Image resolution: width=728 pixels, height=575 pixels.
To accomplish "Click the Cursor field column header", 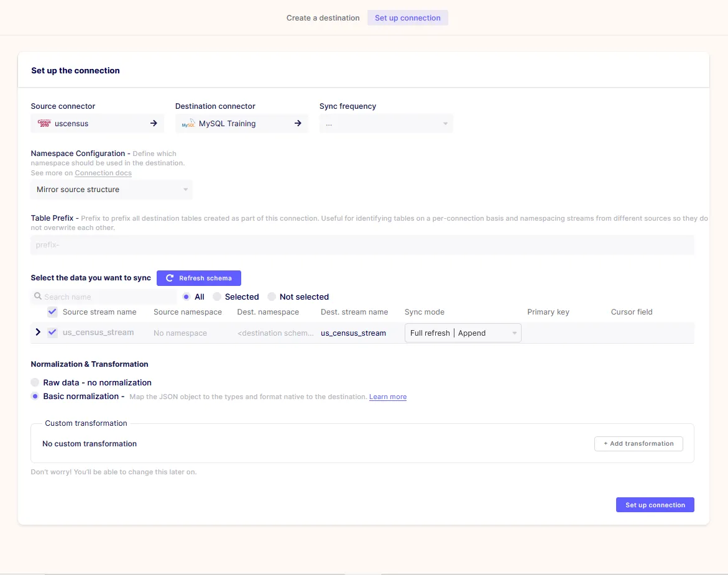I will [632, 312].
